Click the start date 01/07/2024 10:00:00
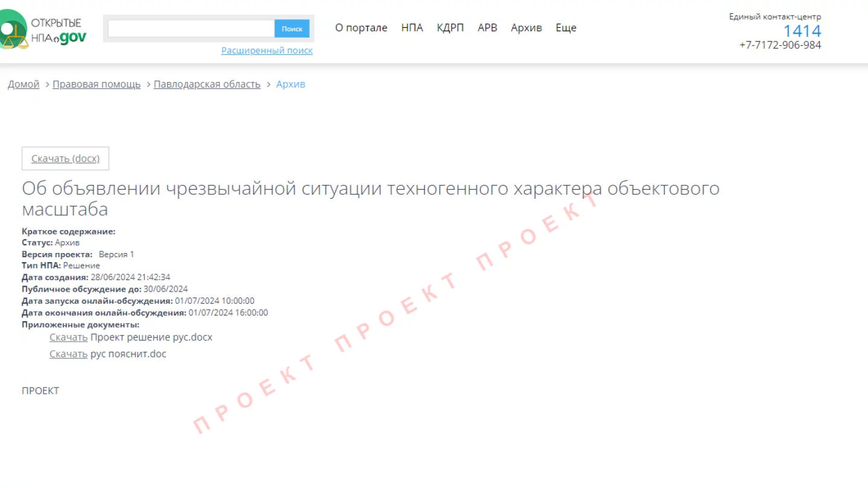The height and width of the screenshot is (488, 868). pyautogui.click(x=215, y=301)
